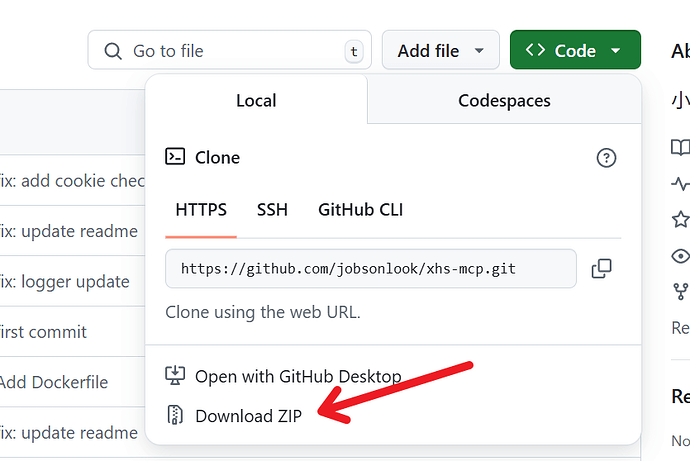This screenshot has width=690, height=461.
Task: Open the 'Add Dockerfile' commit message
Action: coord(53,382)
